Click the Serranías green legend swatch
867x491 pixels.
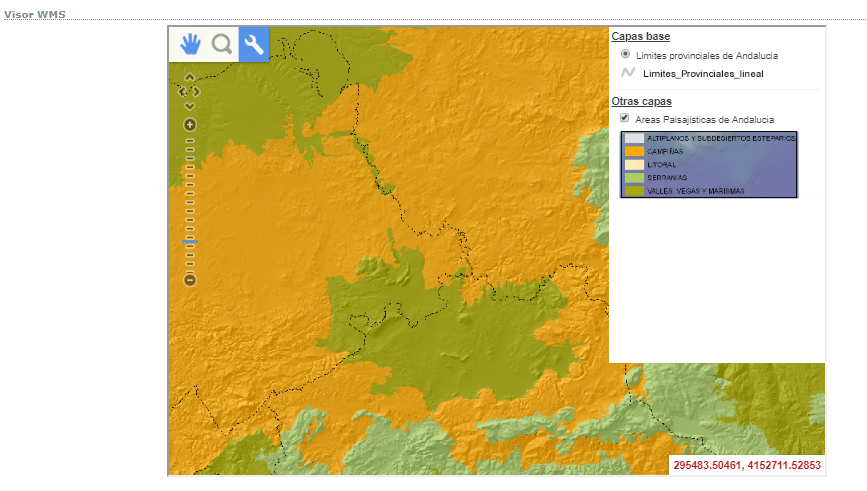(x=633, y=177)
